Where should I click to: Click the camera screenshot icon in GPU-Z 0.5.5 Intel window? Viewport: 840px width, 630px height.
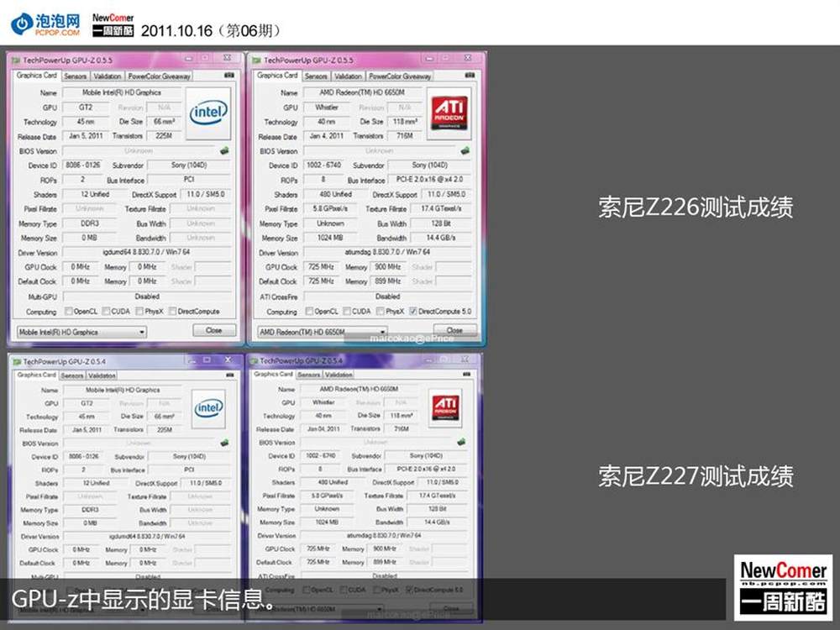tap(229, 76)
